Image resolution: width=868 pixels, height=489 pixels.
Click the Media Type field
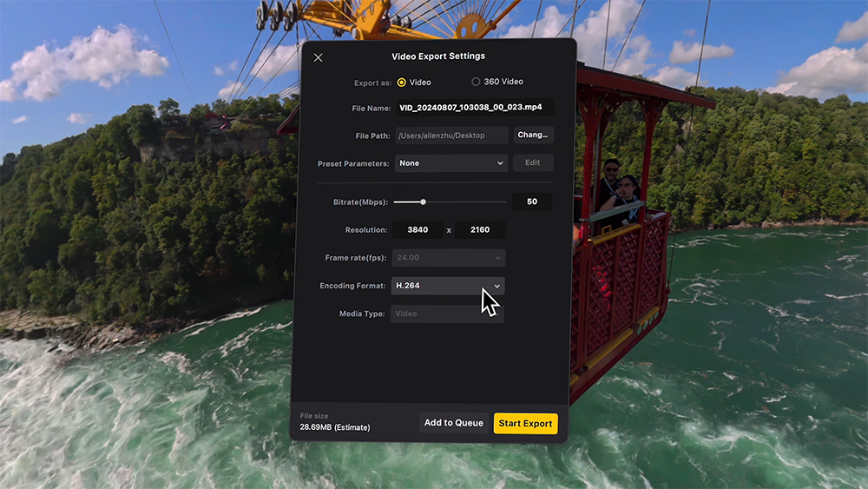446,314
